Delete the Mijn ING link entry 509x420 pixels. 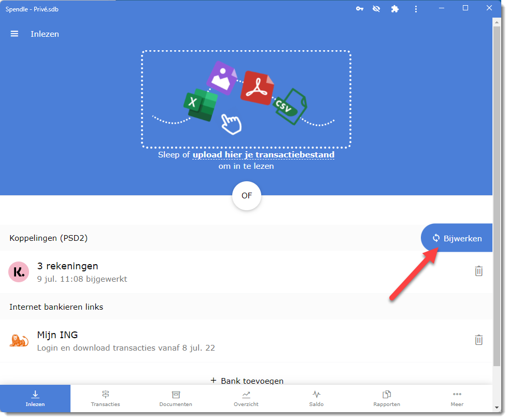click(x=479, y=340)
